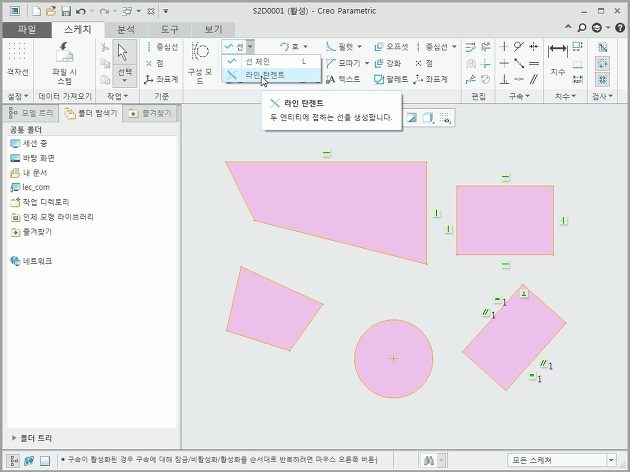
Task: Open the 필렛 dropdown arrow
Action: [359, 47]
